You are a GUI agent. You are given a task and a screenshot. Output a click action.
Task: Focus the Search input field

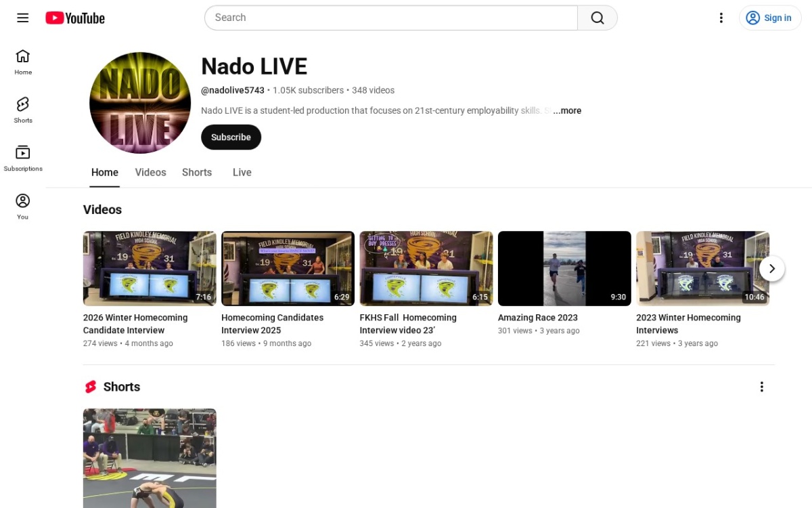pos(391,18)
